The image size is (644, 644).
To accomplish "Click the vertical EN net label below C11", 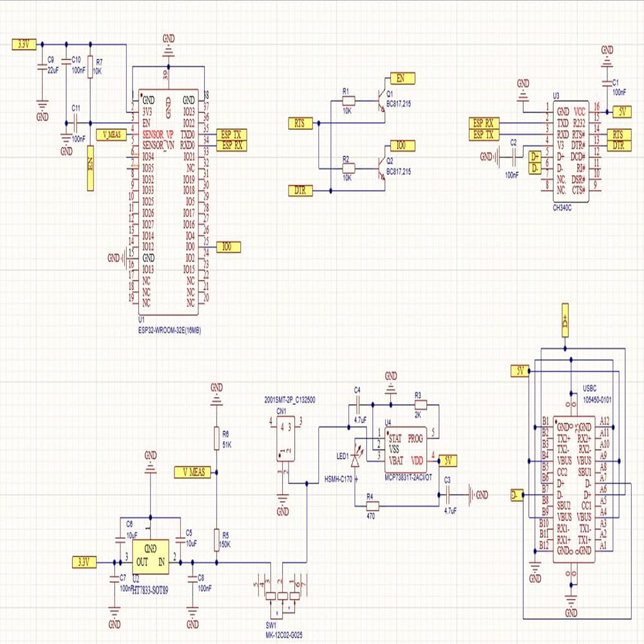I will (90, 168).
